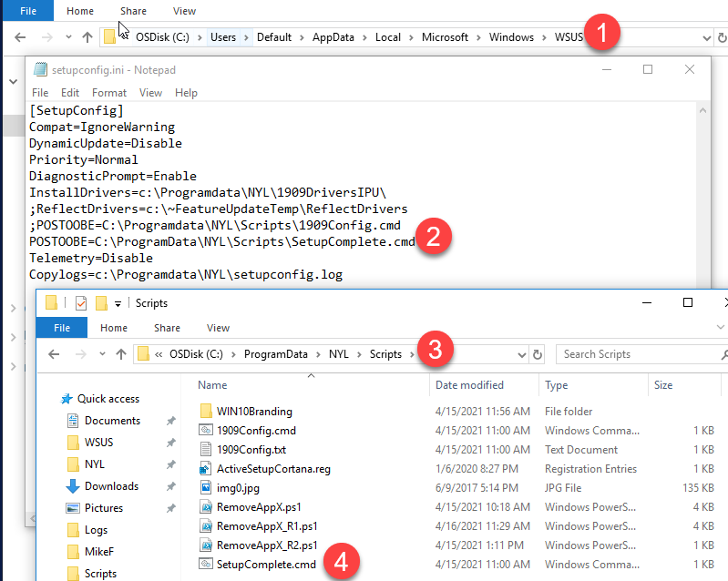
Task: Open MikeF folder in navigation pane
Action: tap(99, 551)
